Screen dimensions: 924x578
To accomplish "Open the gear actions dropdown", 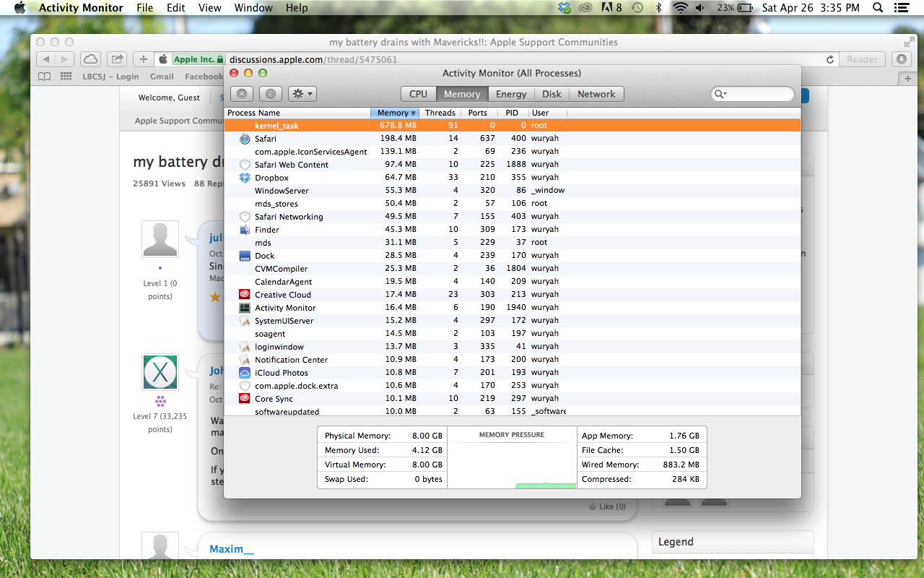I will tap(302, 94).
